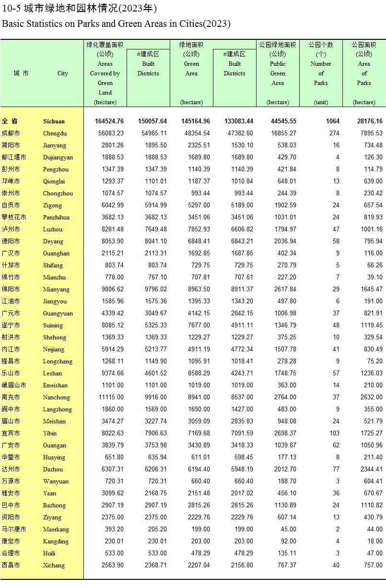
Task: Click Leshan built district value 4601.52
Action: point(156,373)
